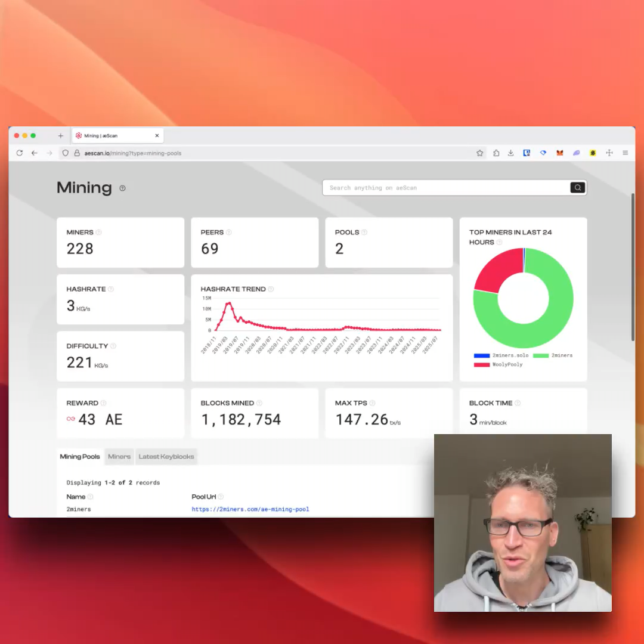Image resolution: width=644 pixels, height=644 pixels.
Task: Click info icon beside HASHRATE label
Action: (x=111, y=289)
